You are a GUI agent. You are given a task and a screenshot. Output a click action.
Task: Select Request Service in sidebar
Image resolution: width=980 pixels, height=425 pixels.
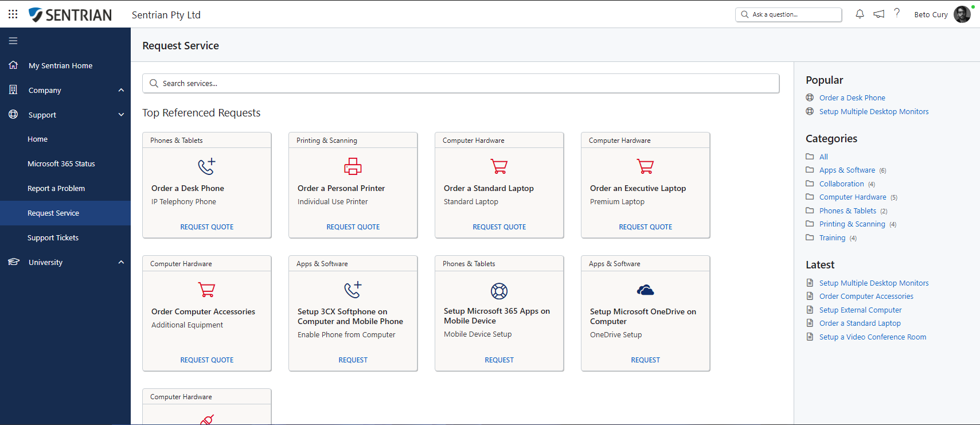(53, 213)
